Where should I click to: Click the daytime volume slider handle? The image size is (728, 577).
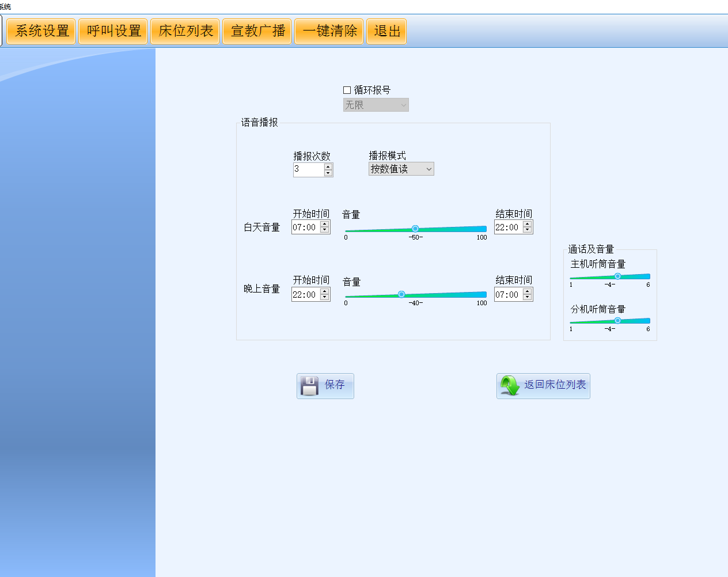click(x=415, y=229)
